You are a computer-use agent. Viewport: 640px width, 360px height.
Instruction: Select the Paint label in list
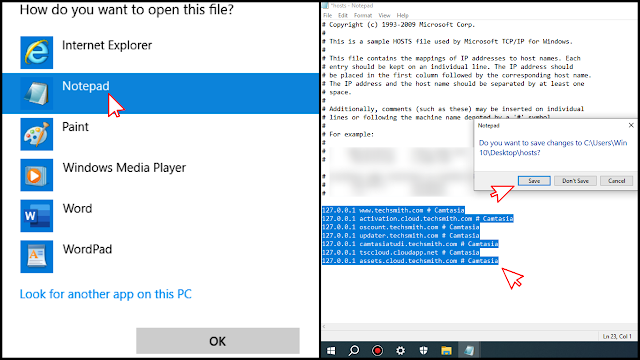tap(75, 127)
